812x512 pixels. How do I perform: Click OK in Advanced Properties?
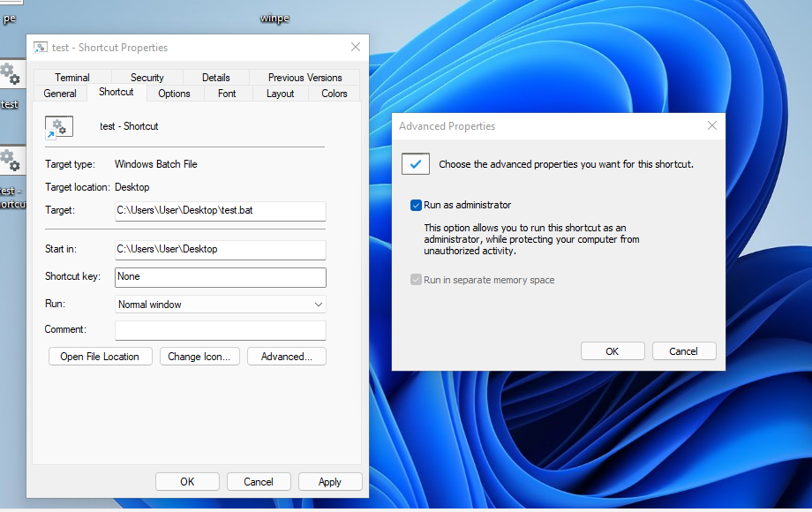613,351
